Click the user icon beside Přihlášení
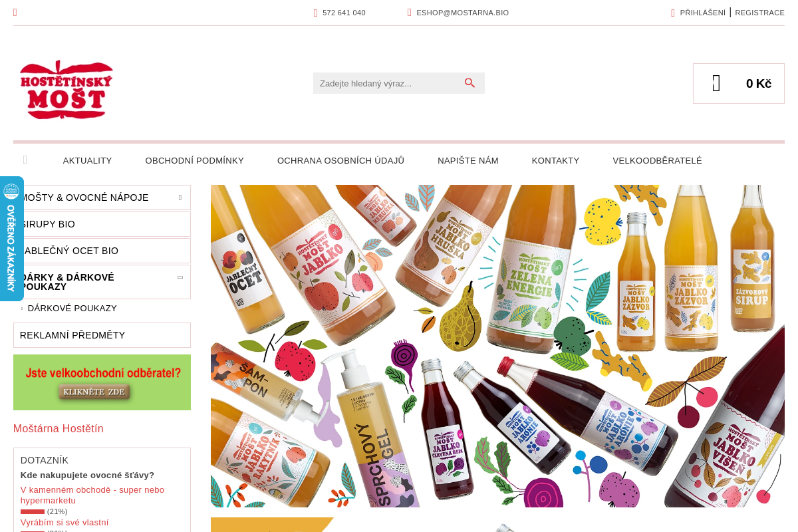798x532 pixels. (x=673, y=13)
